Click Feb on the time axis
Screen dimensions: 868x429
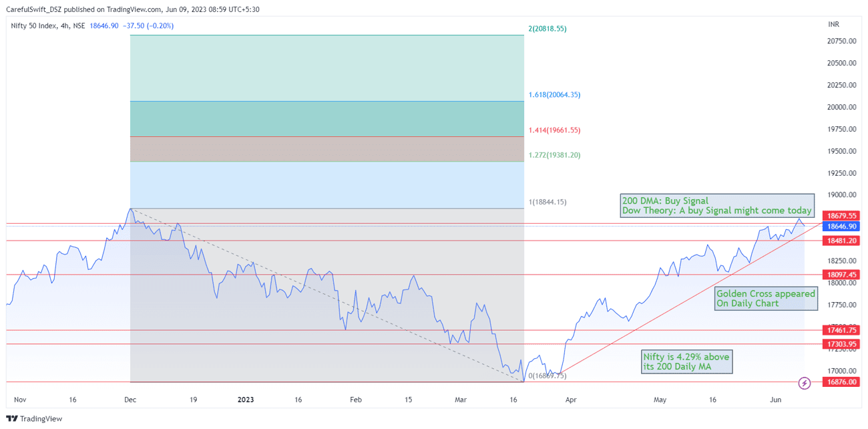click(x=356, y=400)
